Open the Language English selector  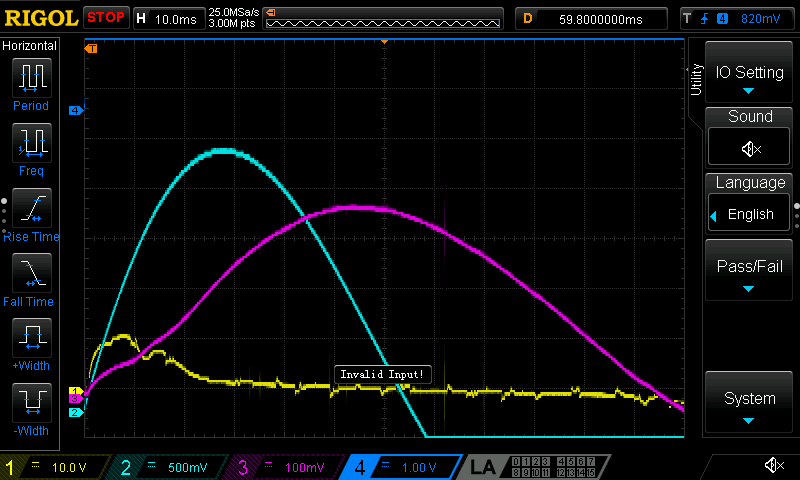pos(749,214)
